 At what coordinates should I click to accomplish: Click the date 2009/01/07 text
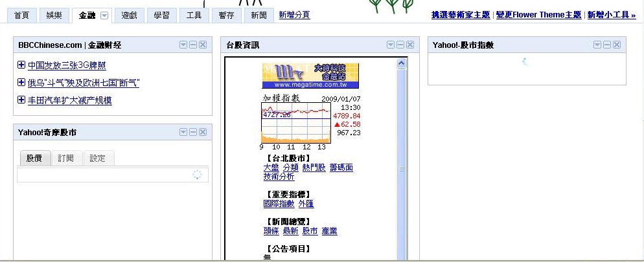pyautogui.click(x=341, y=99)
